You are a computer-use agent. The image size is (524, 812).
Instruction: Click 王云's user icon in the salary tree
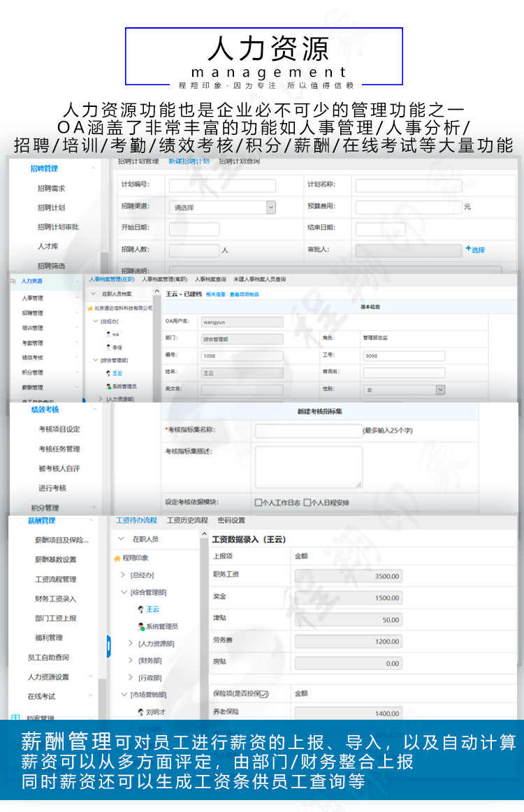[x=141, y=609]
